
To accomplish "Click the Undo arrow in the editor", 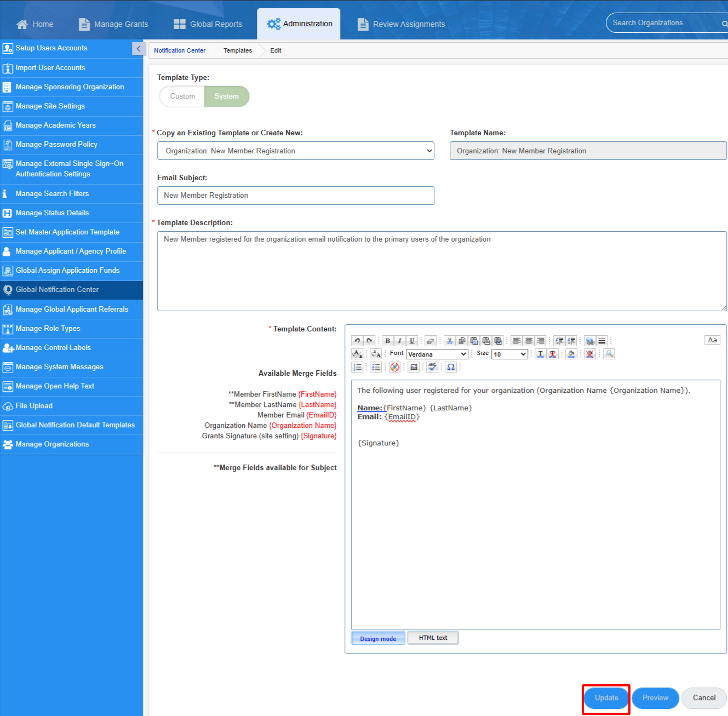I will pos(357,341).
